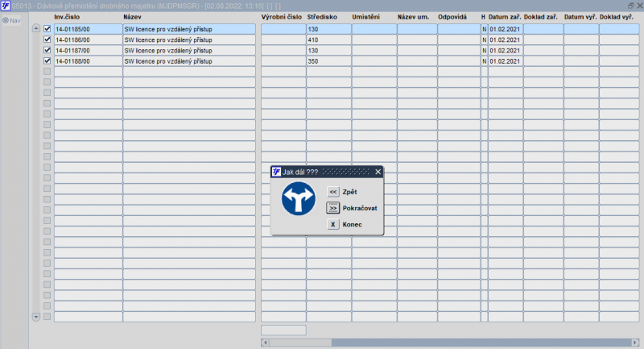644x349 pixels.
Task: Click the app icon in dialog title bar
Action: (x=277, y=172)
